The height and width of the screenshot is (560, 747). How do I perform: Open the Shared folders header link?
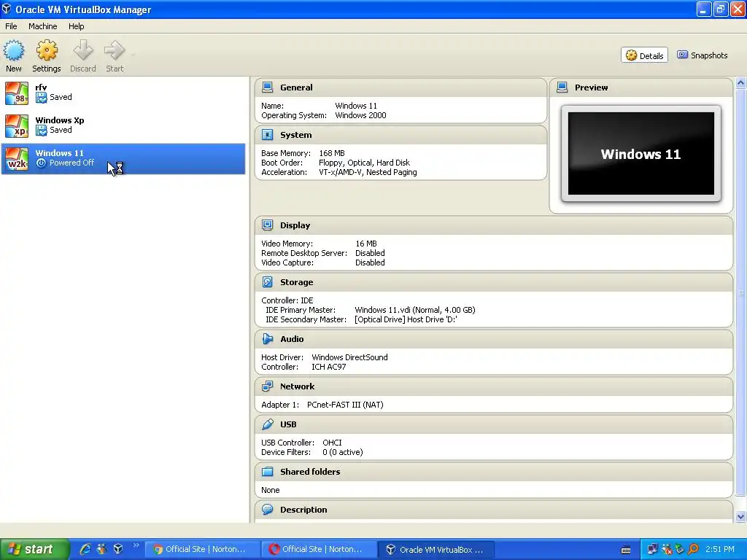(310, 472)
